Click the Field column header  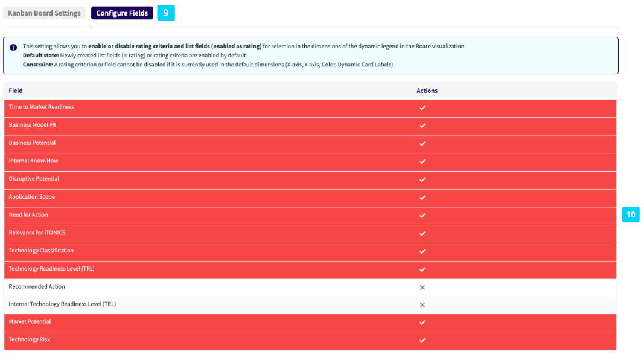(x=16, y=91)
